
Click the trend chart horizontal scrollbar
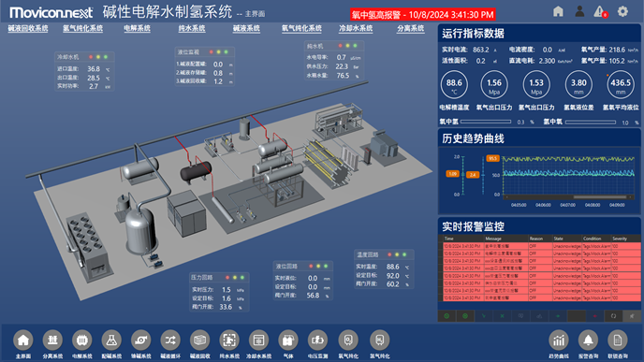(569, 197)
